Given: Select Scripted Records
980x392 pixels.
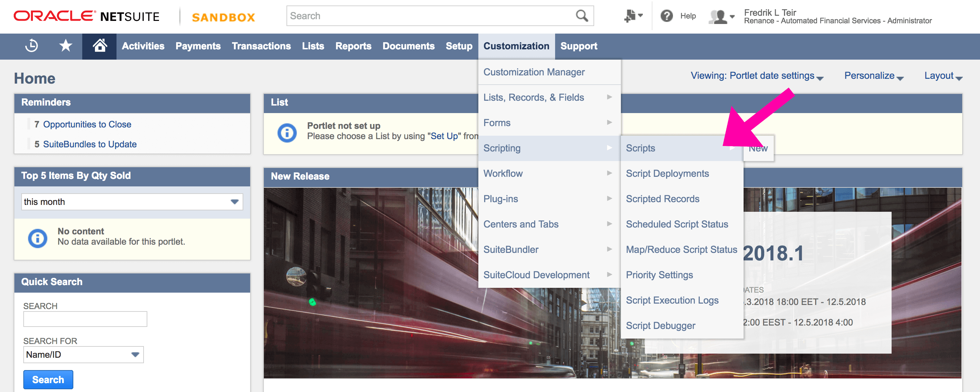Looking at the screenshot, I should tap(682, 199).
